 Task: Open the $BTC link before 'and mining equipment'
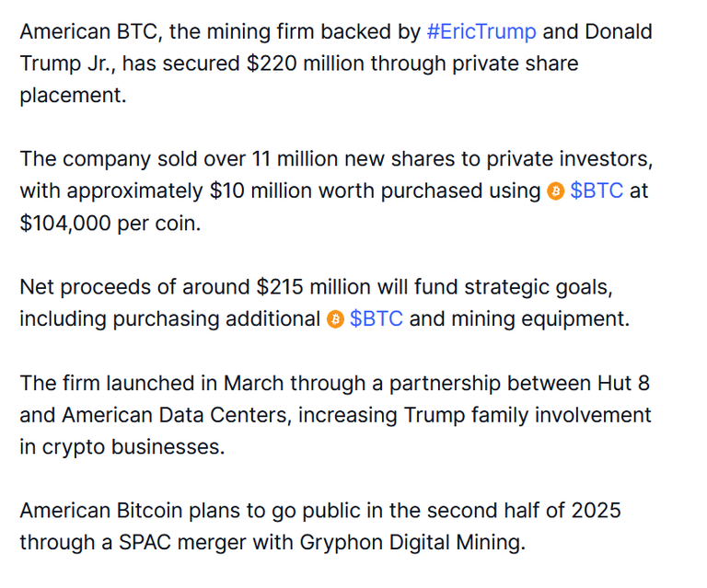coord(376,319)
